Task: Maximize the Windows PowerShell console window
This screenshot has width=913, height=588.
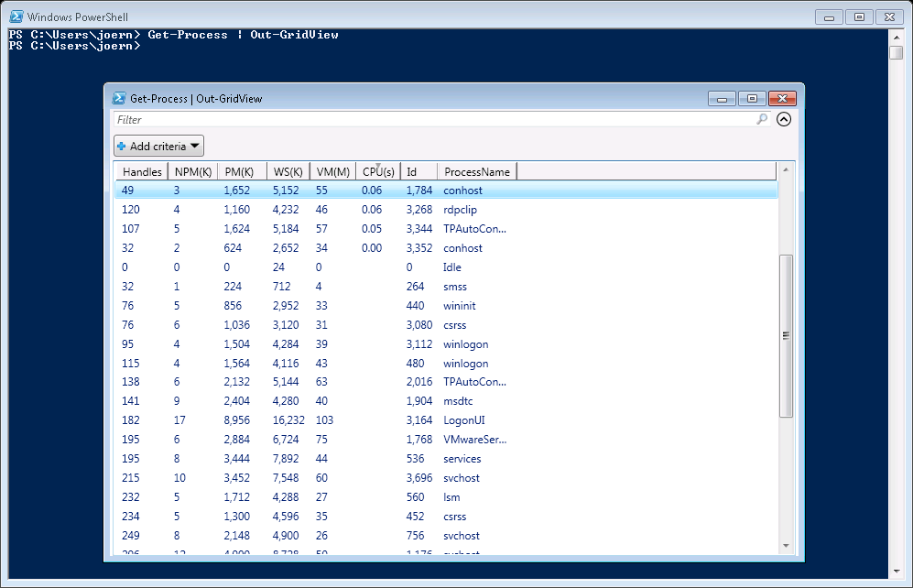Action: click(859, 17)
